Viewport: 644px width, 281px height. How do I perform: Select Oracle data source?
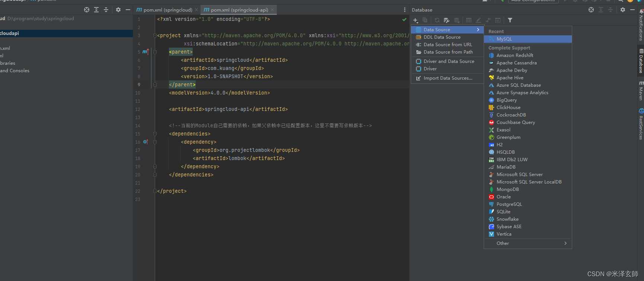pyautogui.click(x=528, y=197)
